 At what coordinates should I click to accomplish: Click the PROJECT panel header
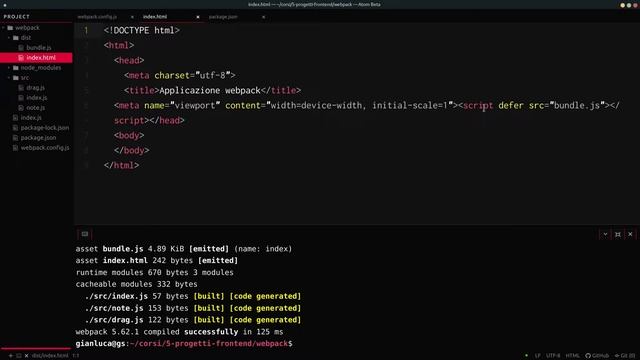click(17, 17)
